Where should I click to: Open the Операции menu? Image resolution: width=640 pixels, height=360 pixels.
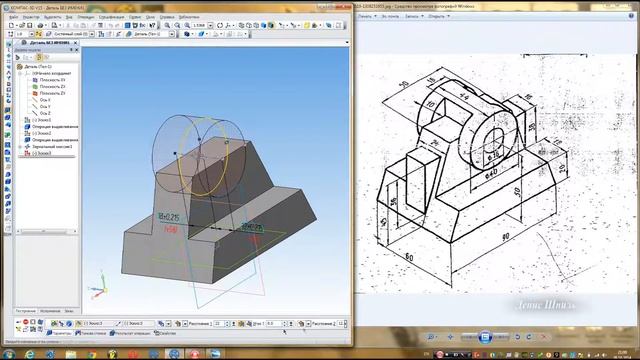click(x=86, y=17)
